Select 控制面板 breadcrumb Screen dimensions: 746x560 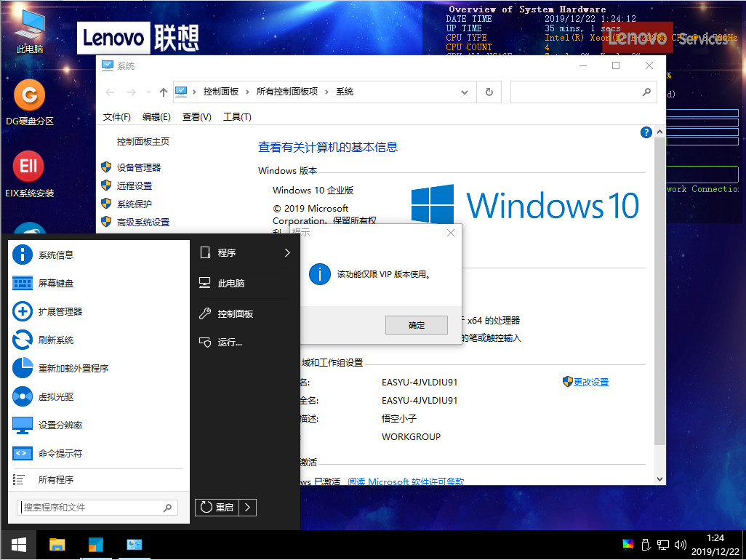click(221, 92)
